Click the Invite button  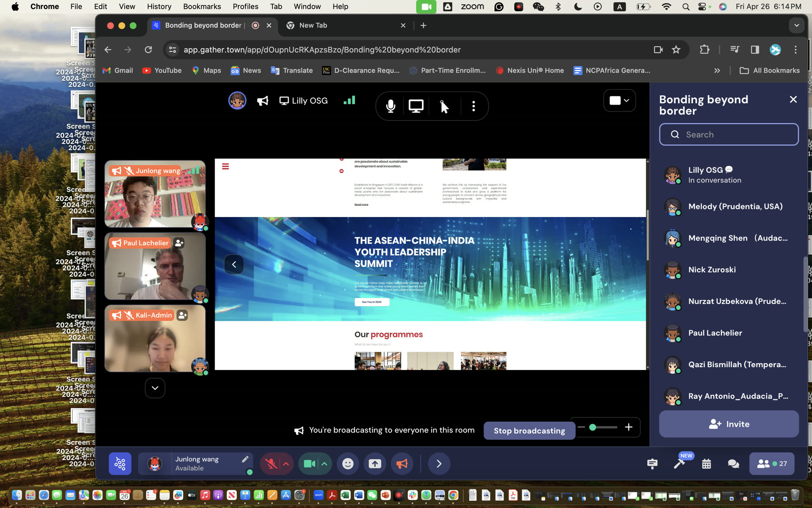coord(729,424)
